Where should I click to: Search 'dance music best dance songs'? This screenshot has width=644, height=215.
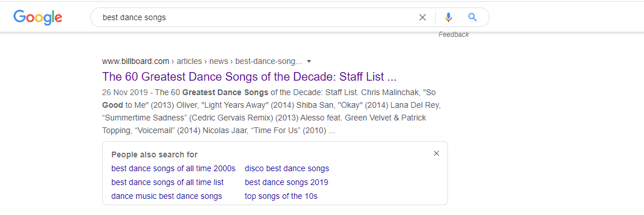point(167,196)
